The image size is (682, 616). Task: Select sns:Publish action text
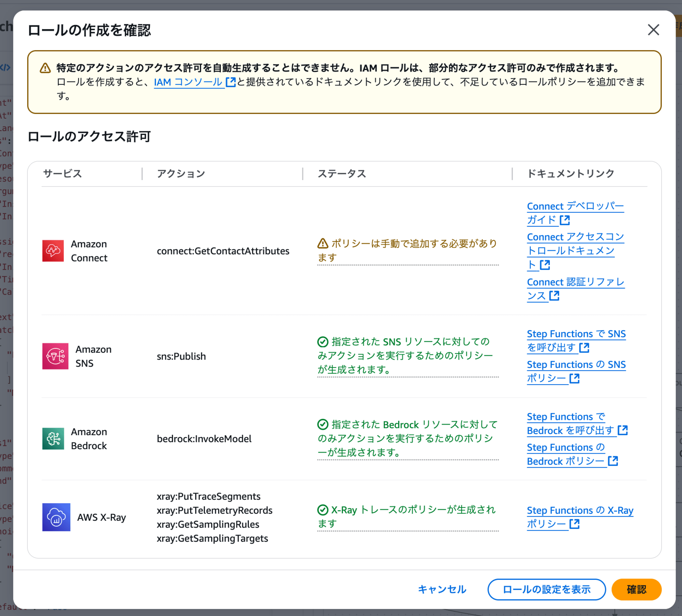[x=181, y=356]
